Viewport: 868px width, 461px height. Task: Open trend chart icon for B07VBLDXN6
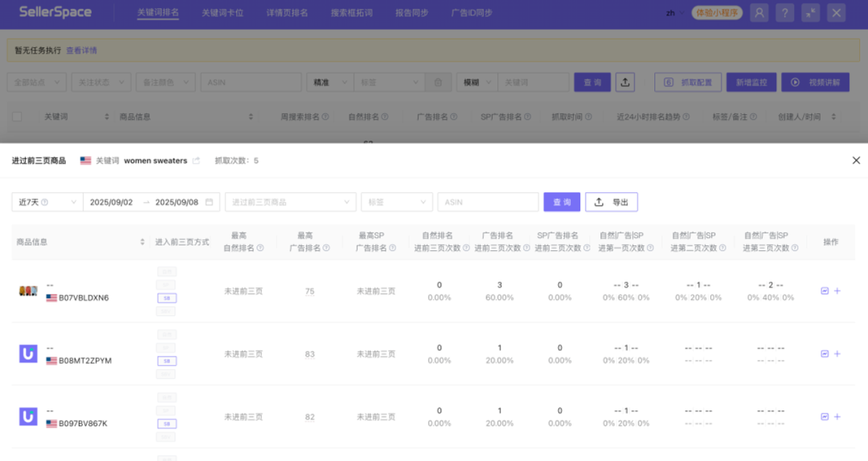(825, 291)
